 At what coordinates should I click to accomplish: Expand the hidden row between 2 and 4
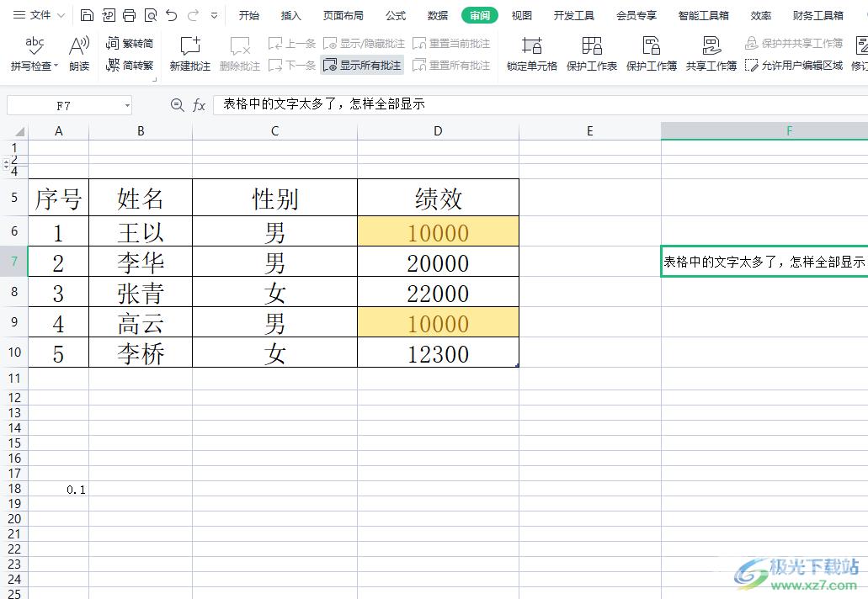pyautogui.click(x=6, y=164)
